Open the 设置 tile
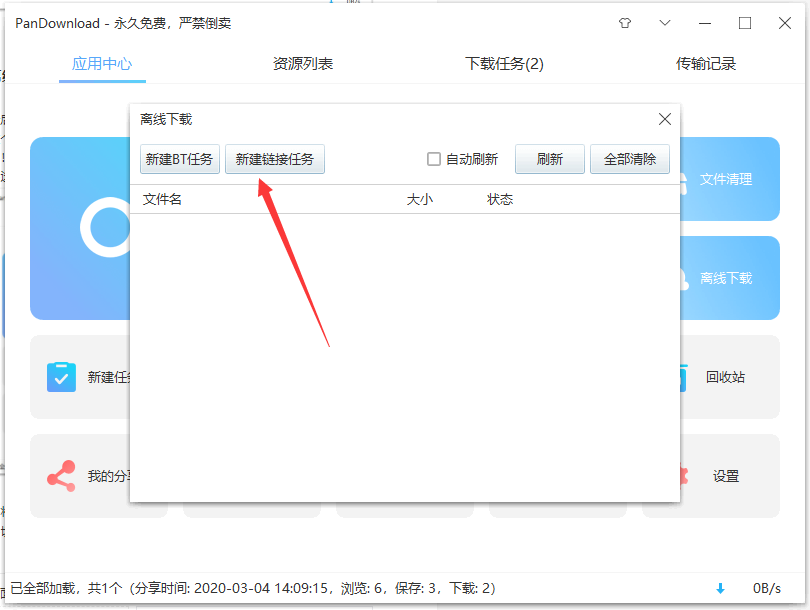This screenshot has width=810, height=610. pyautogui.click(x=729, y=476)
